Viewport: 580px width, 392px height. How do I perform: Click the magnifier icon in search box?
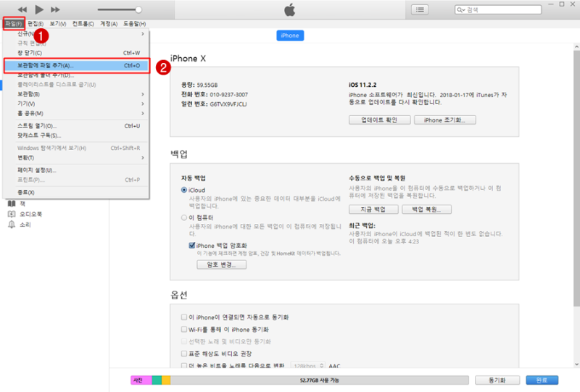pos(460,10)
